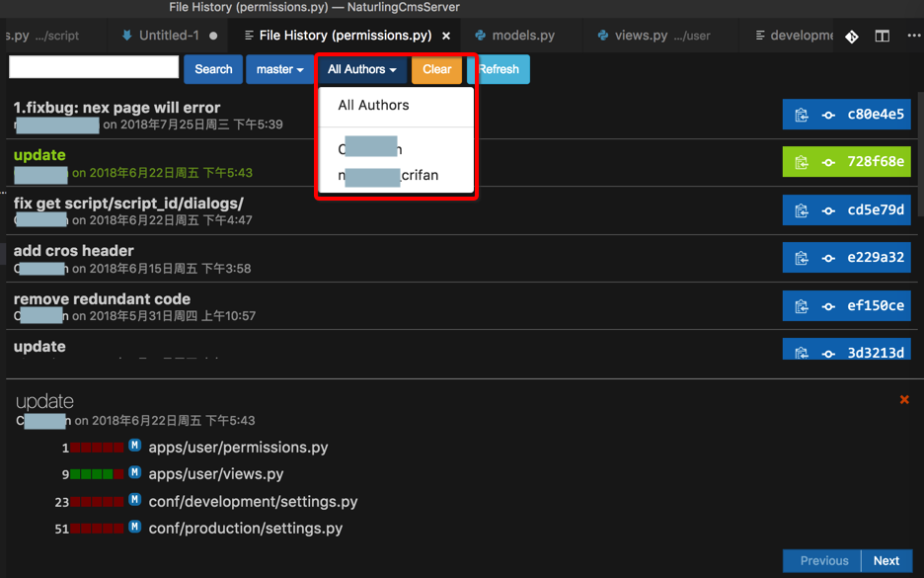This screenshot has width=924, height=578.
Task: Click the Search button
Action: (x=212, y=69)
